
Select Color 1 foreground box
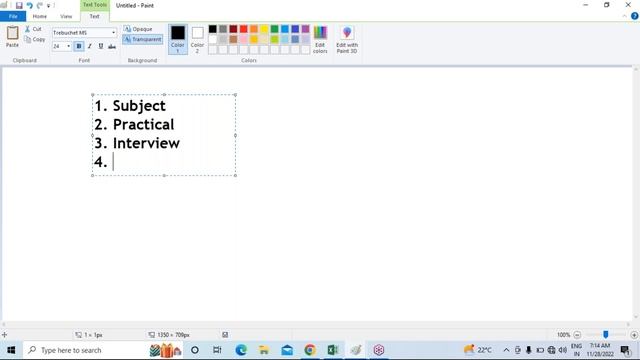(178, 39)
